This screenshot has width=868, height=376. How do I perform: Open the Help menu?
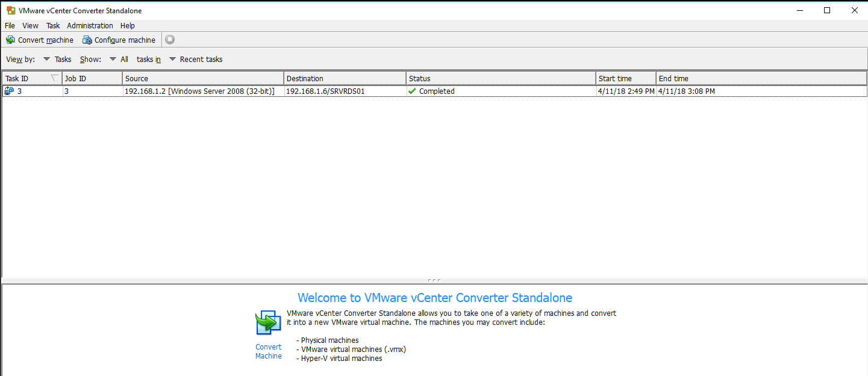click(127, 25)
